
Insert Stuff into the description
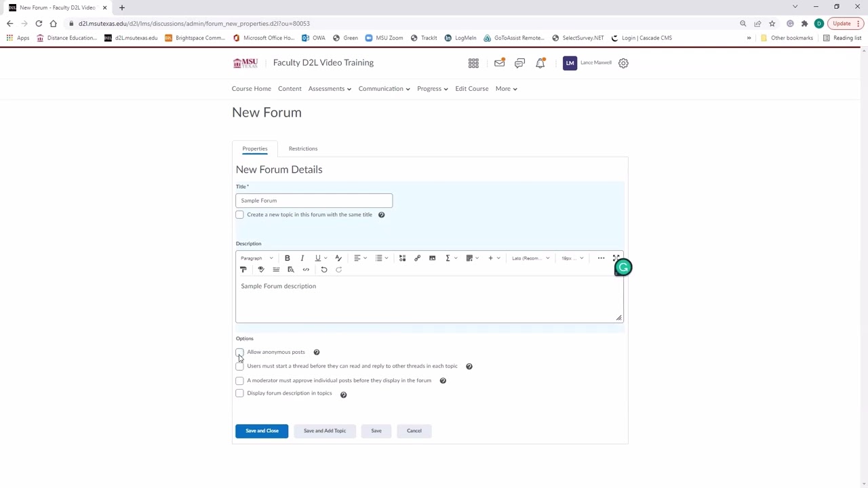pyautogui.click(x=402, y=258)
